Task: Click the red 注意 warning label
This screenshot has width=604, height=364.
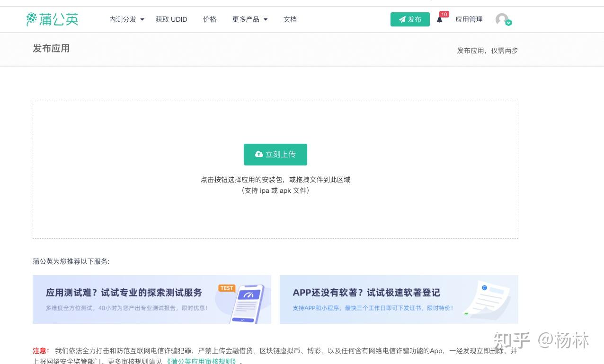Action: [x=41, y=351]
